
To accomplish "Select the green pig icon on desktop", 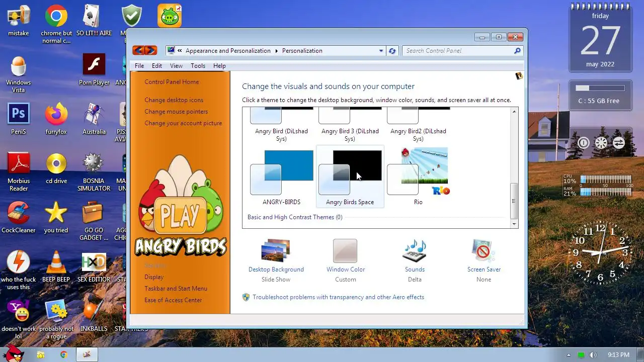I will point(169,16).
